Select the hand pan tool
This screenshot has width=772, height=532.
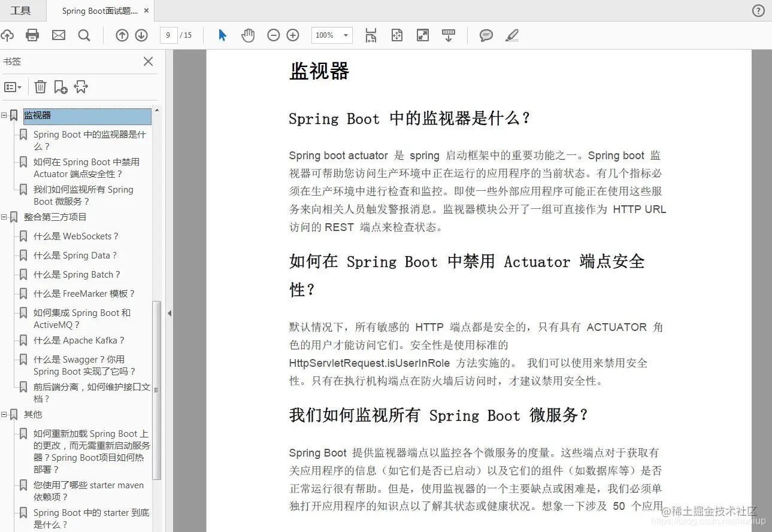click(x=248, y=35)
